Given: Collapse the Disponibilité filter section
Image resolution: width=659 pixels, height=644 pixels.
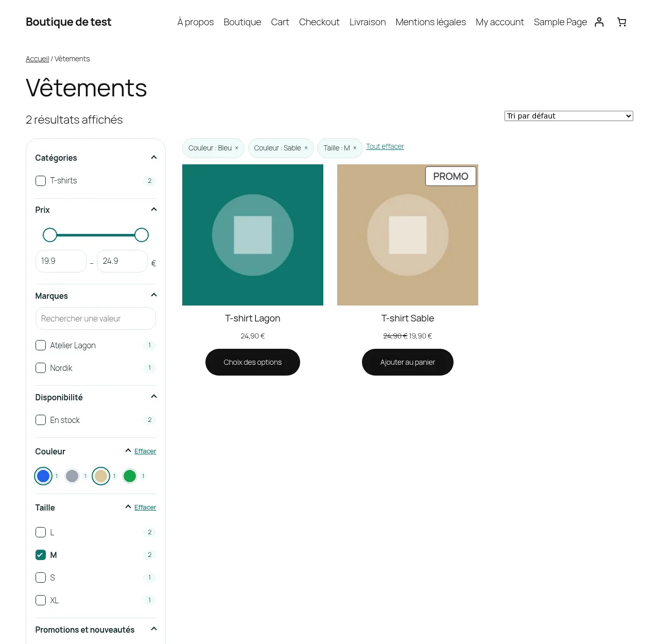Looking at the screenshot, I should click(x=153, y=397).
